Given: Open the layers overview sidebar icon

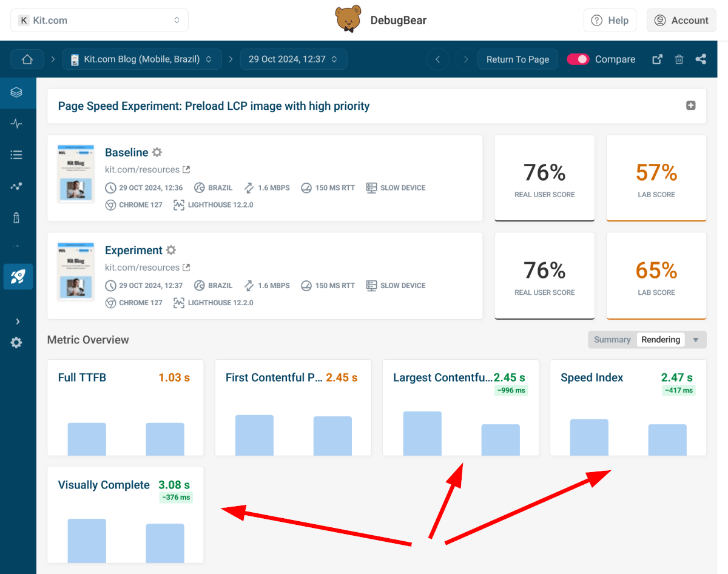Looking at the screenshot, I should [x=16, y=93].
